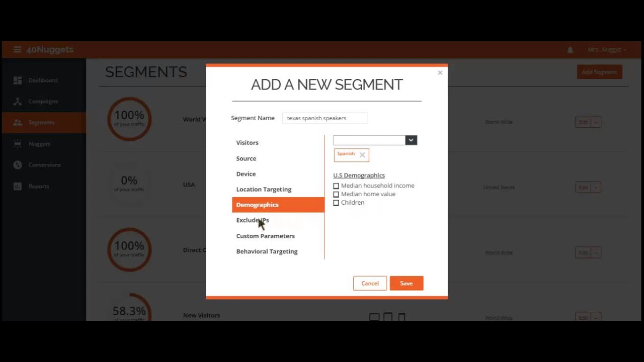Click the Cancel button

point(370,283)
